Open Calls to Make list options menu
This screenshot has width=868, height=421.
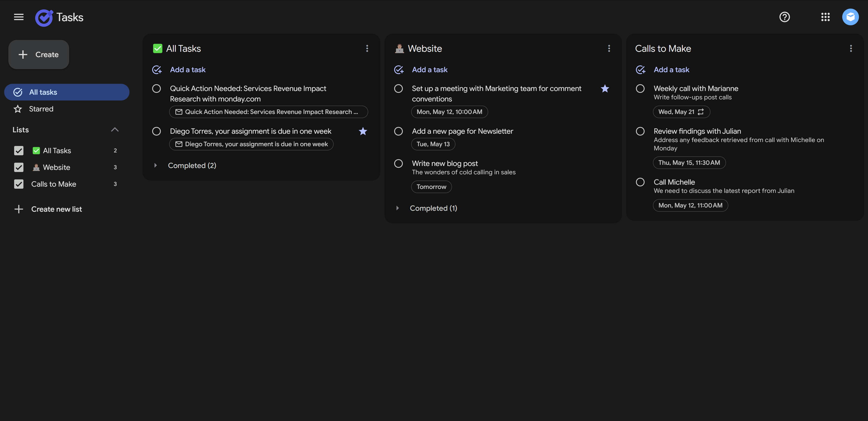851,49
